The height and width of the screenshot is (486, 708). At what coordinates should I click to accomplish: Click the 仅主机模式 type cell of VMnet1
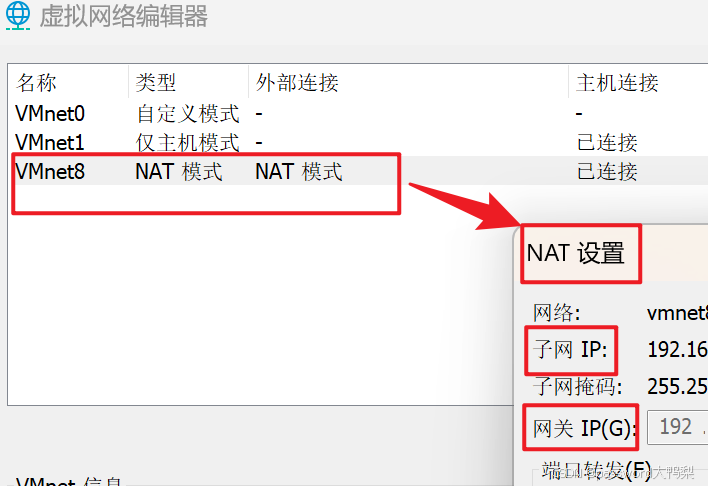click(187, 143)
